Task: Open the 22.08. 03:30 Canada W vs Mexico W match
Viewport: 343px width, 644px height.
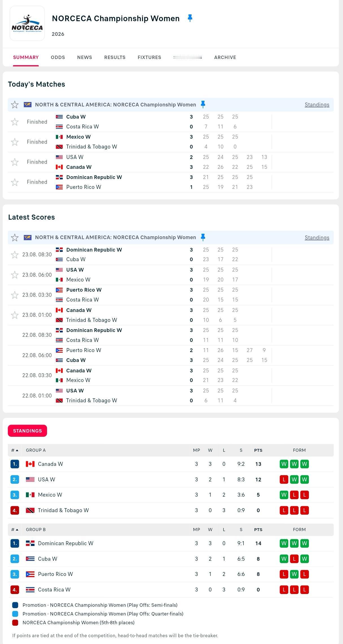Action: 171,376
